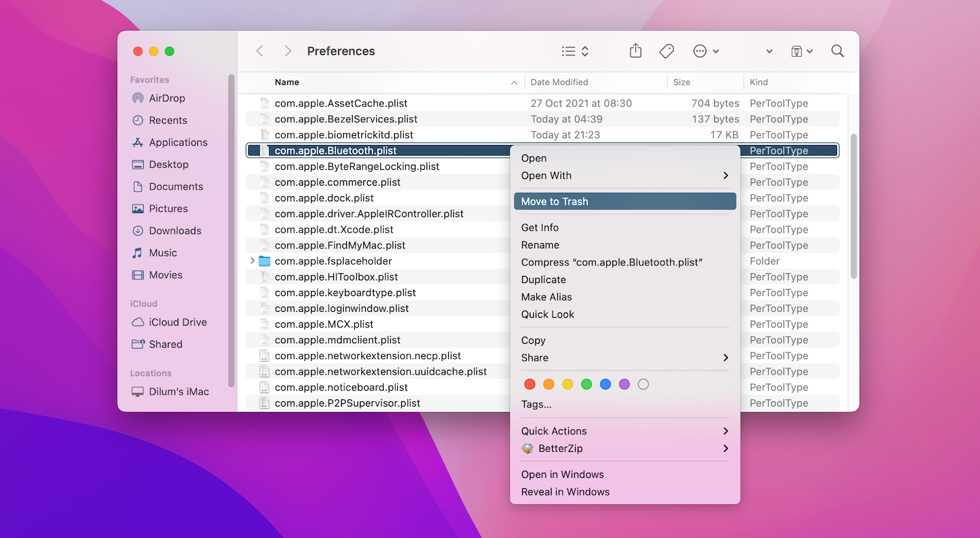Select Reveal in Windows
This screenshot has height=538, width=980.
tap(564, 492)
